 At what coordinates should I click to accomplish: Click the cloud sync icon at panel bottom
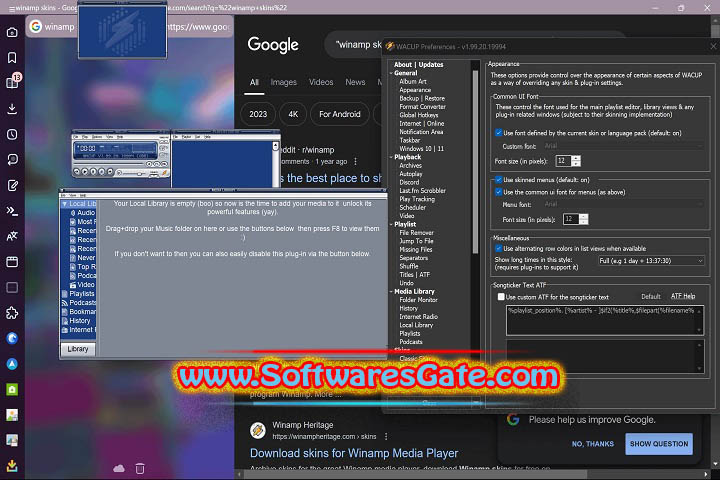(119, 468)
